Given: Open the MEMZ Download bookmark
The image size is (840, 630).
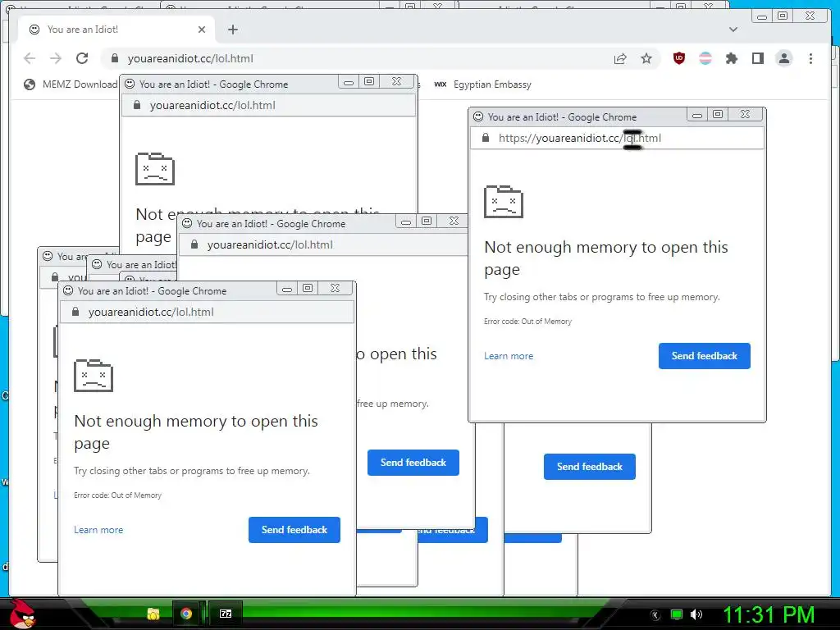Looking at the screenshot, I should [71, 84].
